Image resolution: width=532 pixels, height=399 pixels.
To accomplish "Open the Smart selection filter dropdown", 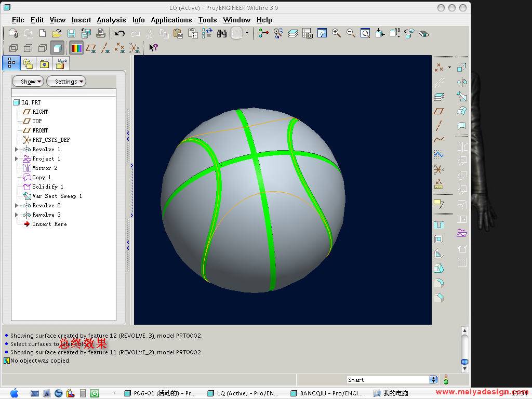I will tap(433, 380).
